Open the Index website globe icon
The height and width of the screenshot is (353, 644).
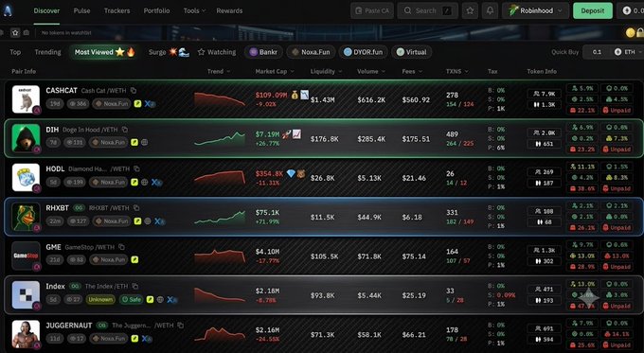[160, 299]
